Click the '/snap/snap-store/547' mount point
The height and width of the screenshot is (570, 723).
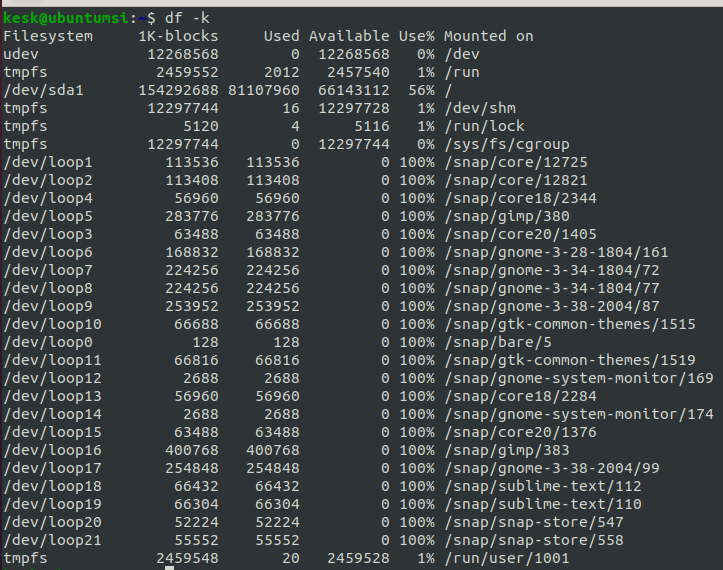(x=534, y=522)
